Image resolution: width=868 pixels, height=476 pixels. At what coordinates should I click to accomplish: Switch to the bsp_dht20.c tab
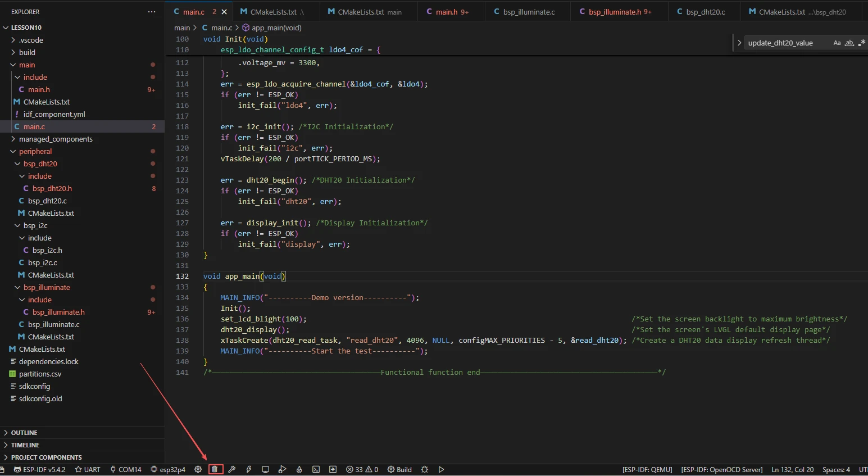705,12
